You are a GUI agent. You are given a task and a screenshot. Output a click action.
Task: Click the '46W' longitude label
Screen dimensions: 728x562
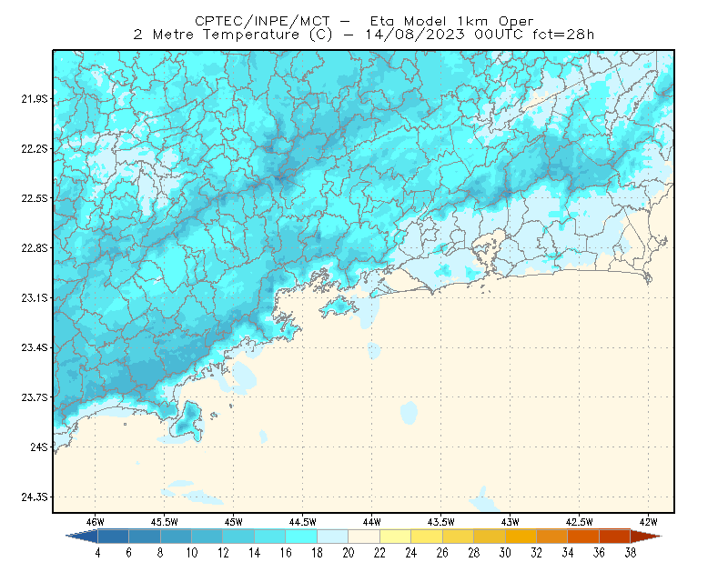click(x=96, y=522)
